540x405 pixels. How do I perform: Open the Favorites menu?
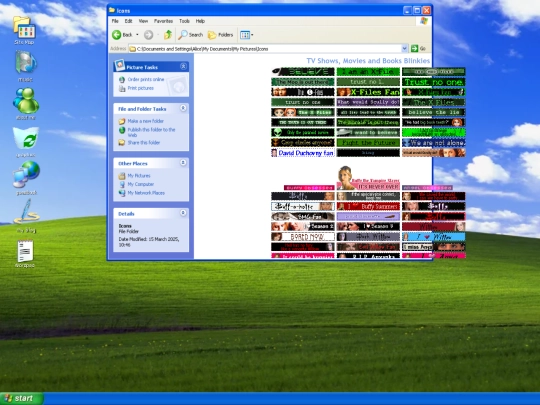coord(163,21)
